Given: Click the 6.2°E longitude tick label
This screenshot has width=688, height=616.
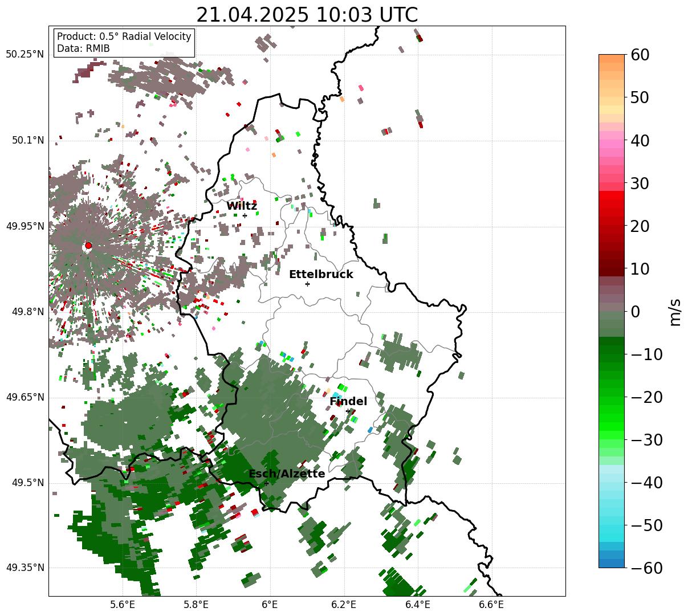Looking at the screenshot, I should tap(344, 605).
